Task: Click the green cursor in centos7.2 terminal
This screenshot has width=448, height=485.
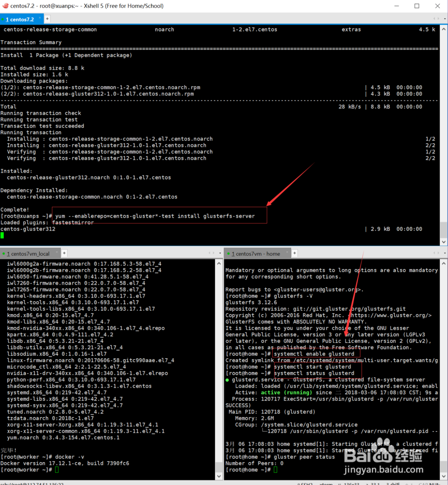Action: pyautogui.click(x=2, y=236)
